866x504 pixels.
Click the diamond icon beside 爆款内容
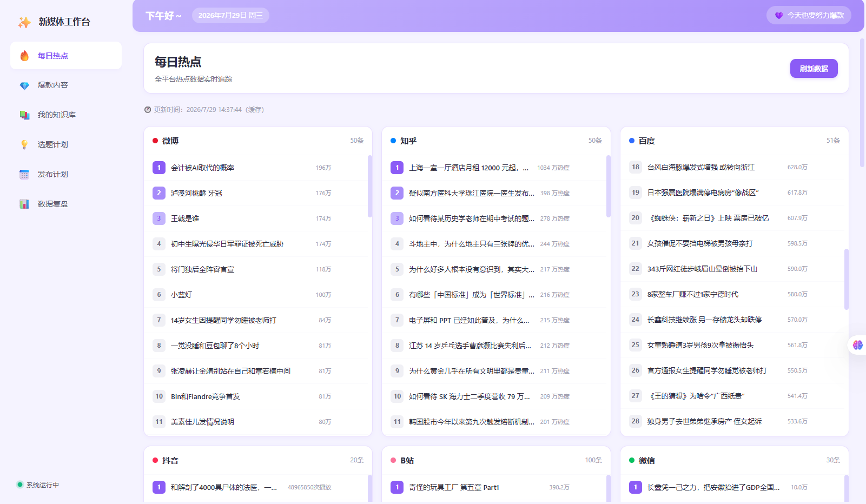(24, 85)
